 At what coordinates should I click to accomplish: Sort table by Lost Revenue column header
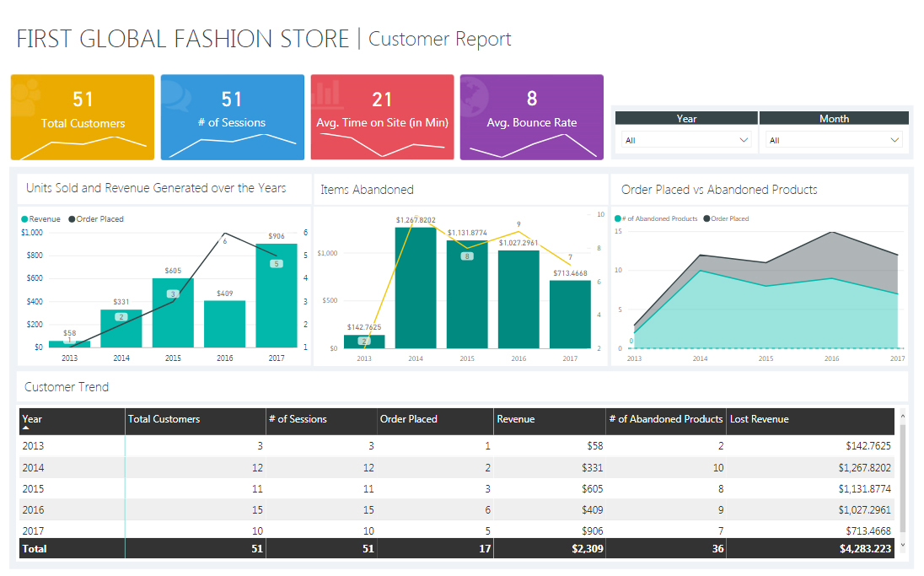(x=760, y=419)
